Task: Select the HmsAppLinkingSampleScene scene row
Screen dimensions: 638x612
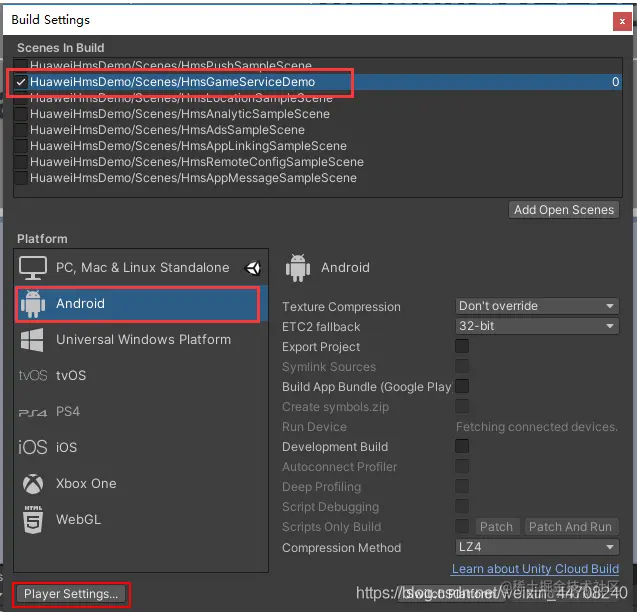Action: [318, 146]
